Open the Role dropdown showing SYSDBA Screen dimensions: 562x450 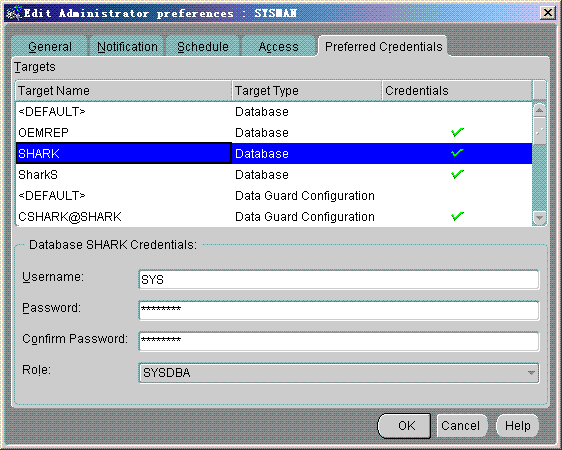pos(339,373)
